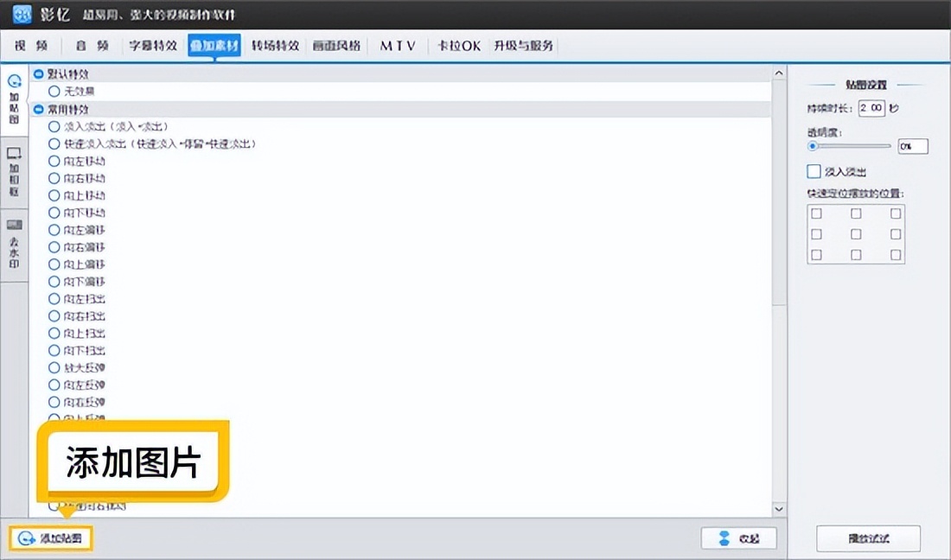The height and width of the screenshot is (560, 951).
Task: Switch to the 字幕特效 tab
Action: pyautogui.click(x=153, y=46)
